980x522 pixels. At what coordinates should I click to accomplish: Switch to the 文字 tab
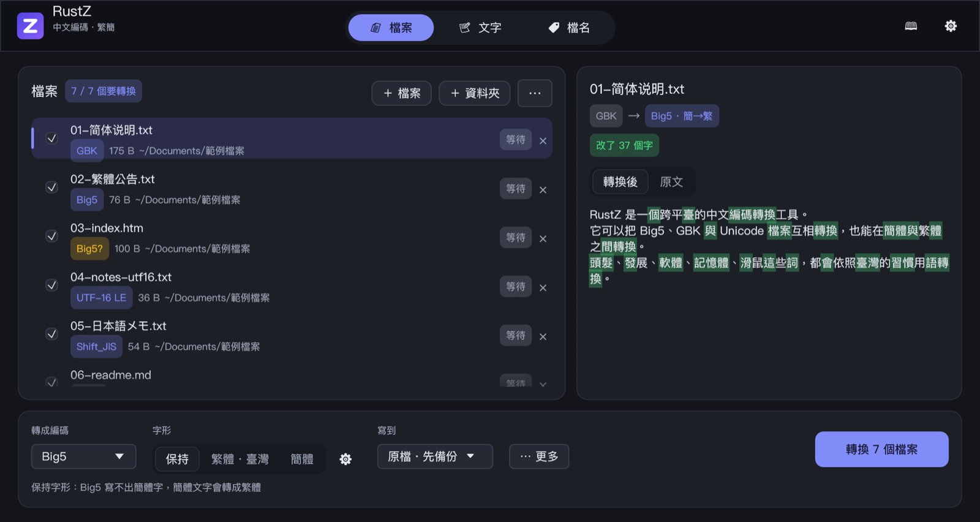[x=480, y=28]
